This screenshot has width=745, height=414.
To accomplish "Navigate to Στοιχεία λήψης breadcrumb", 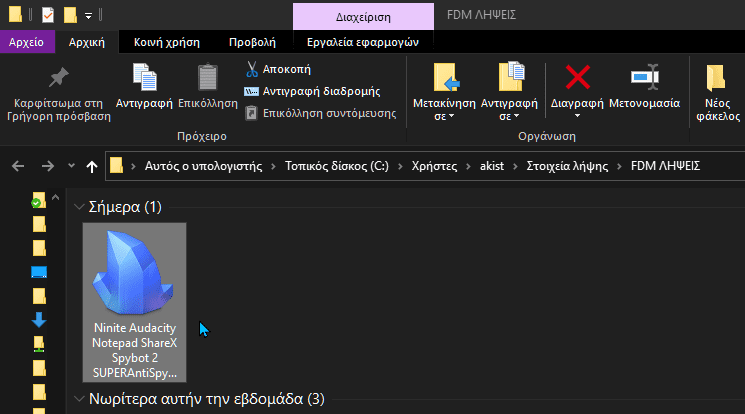I will pos(567,166).
